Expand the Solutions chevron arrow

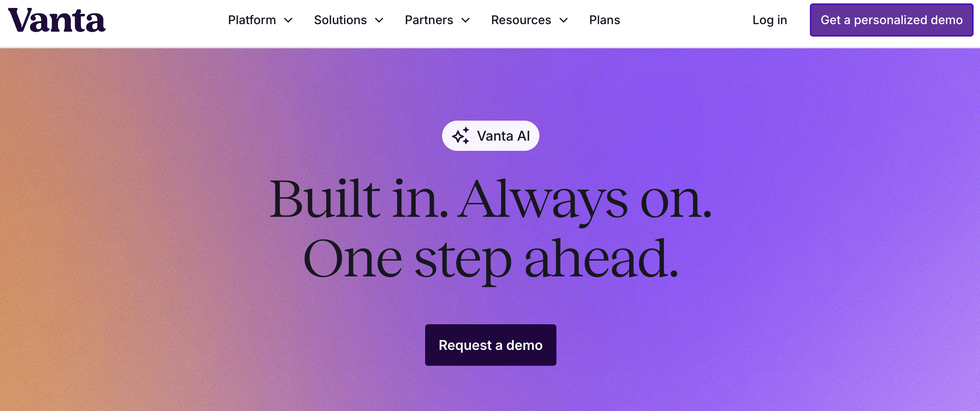(379, 20)
